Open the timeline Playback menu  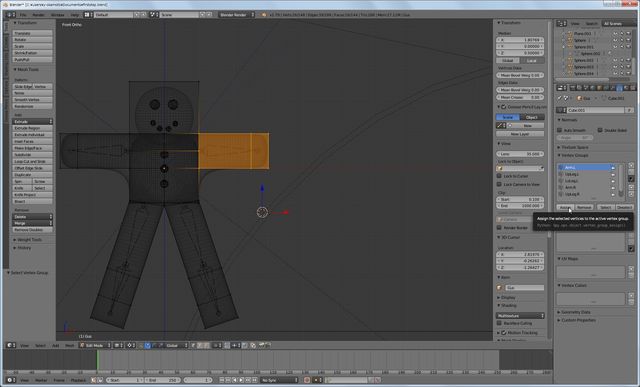coord(78,380)
